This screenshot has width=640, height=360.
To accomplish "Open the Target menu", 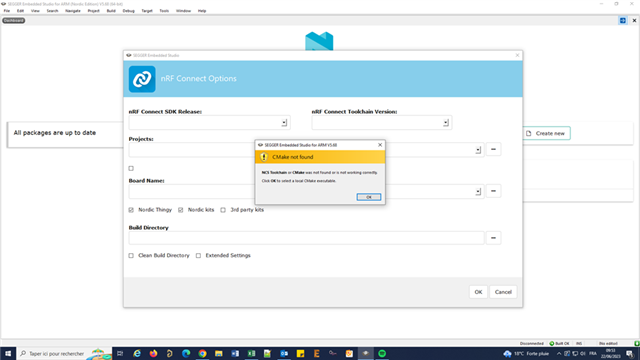I will (147, 11).
